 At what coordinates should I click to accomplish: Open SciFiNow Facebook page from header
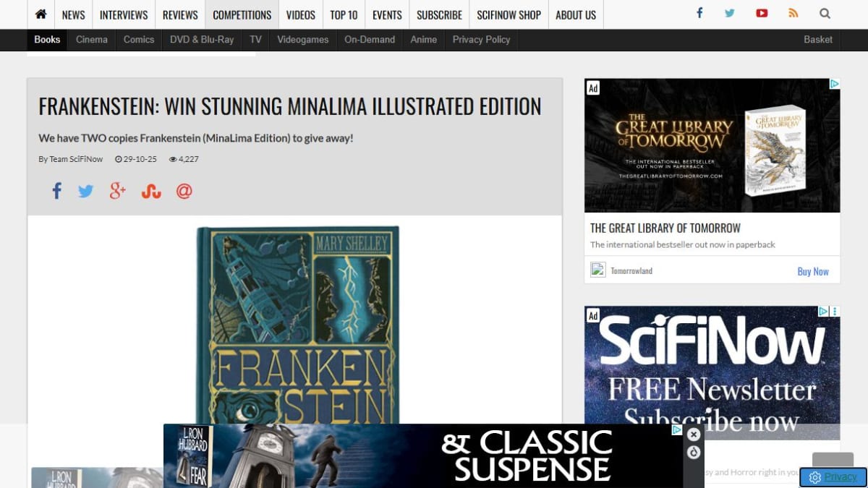tap(699, 13)
